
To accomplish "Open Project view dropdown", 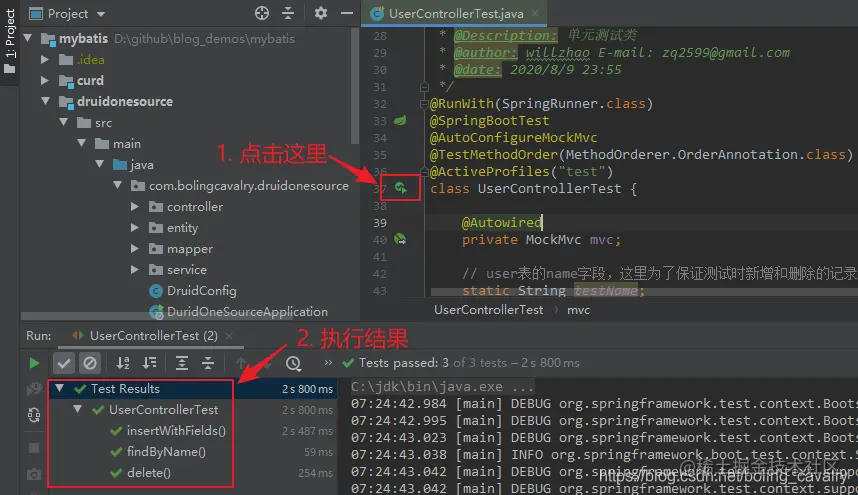I will (101, 14).
